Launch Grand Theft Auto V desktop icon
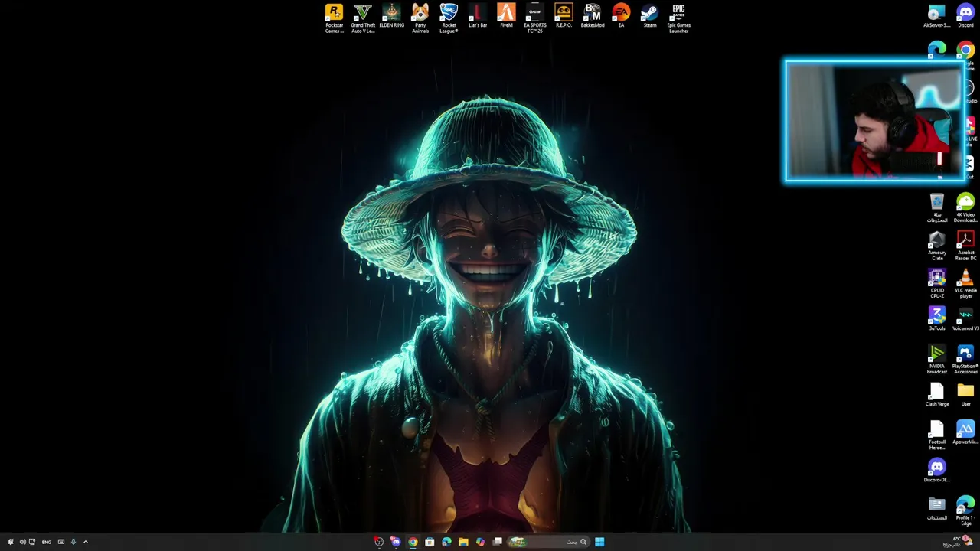The width and height of the screenshot is (980, 551). (x=363, y=18)
